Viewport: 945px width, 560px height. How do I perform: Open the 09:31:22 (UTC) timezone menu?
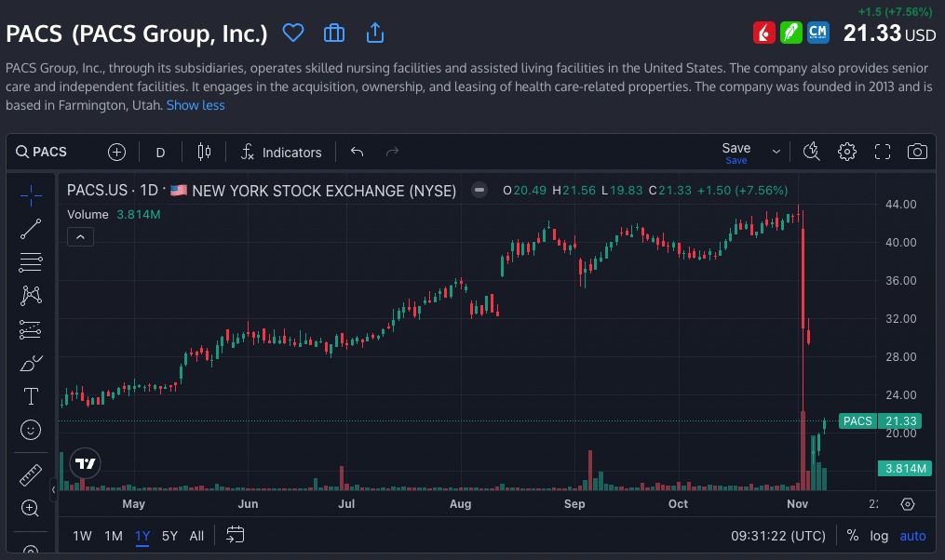[x=778, y=536]
